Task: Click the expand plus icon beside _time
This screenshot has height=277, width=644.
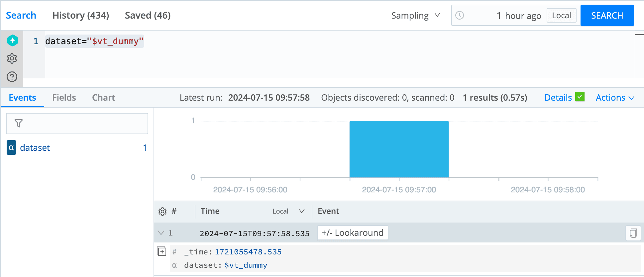Action: tap(161, 251)
